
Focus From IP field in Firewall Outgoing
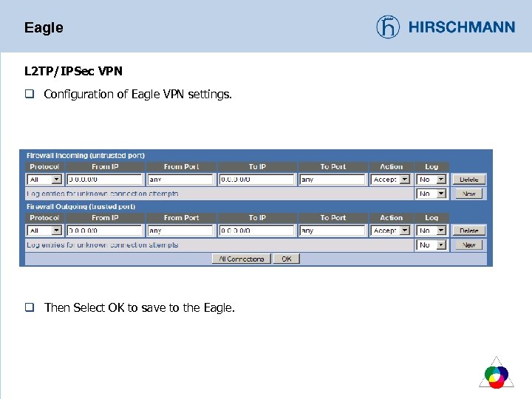(x=104, y=231)
